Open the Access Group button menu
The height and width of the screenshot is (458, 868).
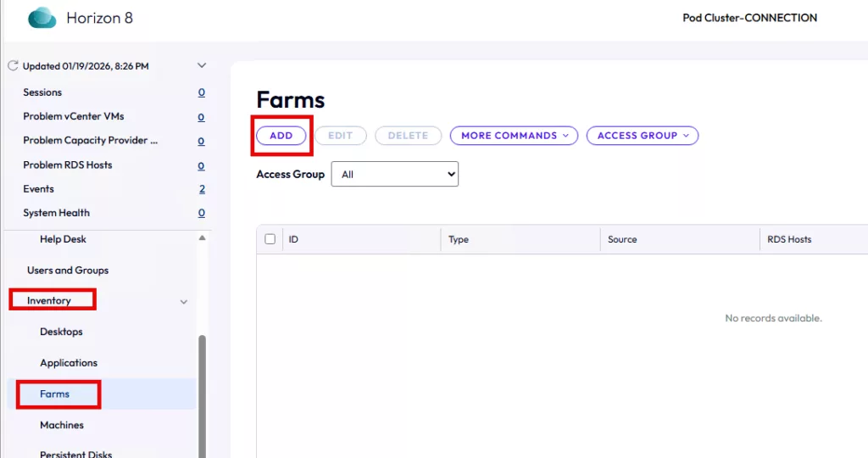click(642, 136)
